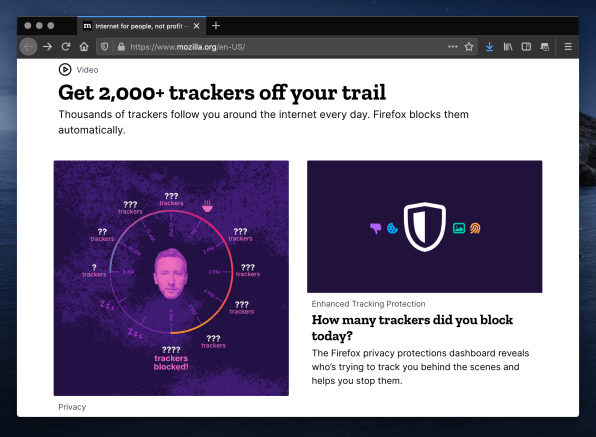This screenshot has height=437, width=596.
Task: Open the tracking protection shield icon
Action: pos(105,47)
